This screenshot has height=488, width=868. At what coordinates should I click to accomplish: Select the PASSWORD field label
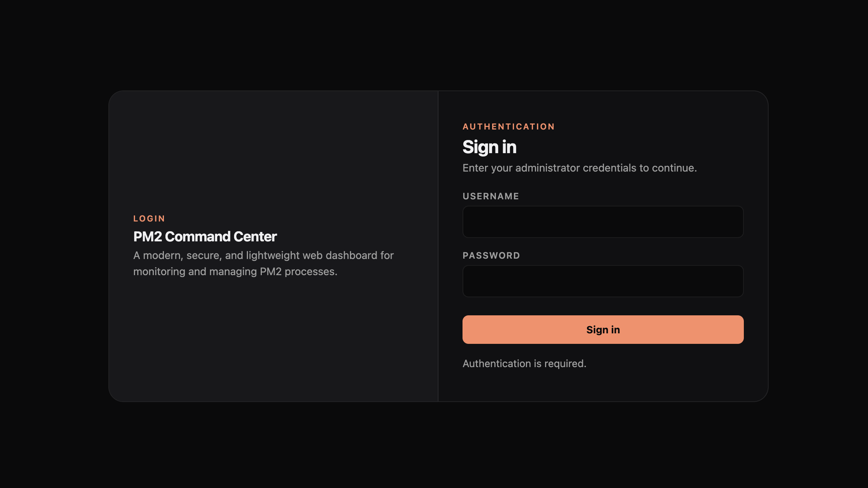pyautogui.click(x=491, y=255)
